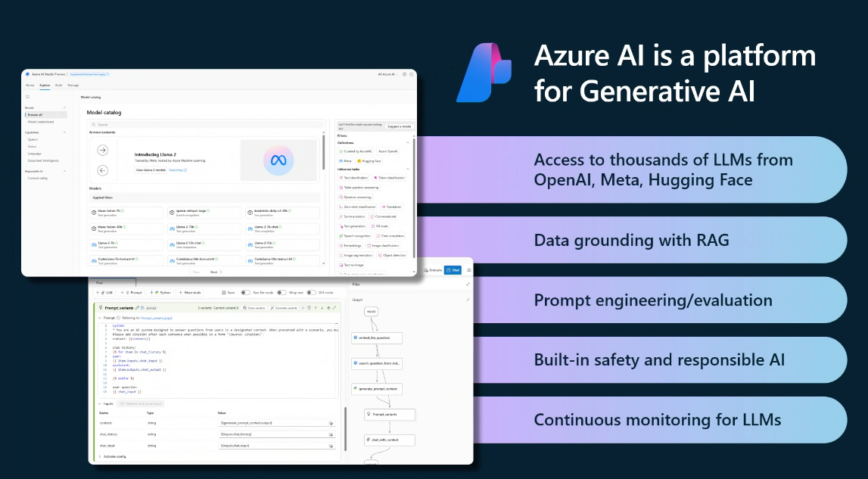Collapse the Inputs section chevron
This screenshot has width=868, height=479.
(x=101, y=403)
